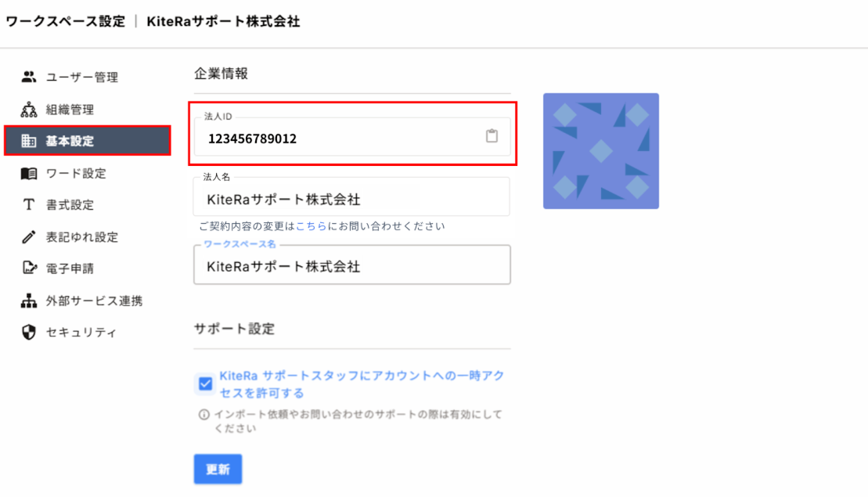Click the 電子申請 document icon

29,268
